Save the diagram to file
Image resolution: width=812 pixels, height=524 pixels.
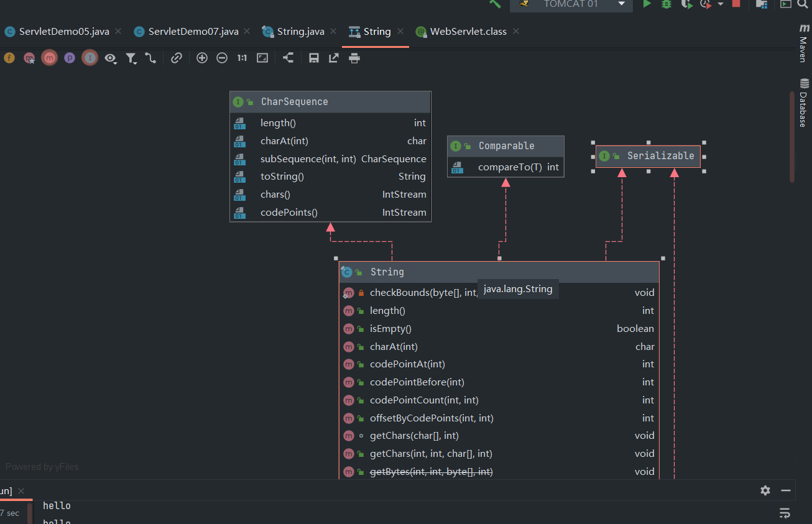coord(314,58)
